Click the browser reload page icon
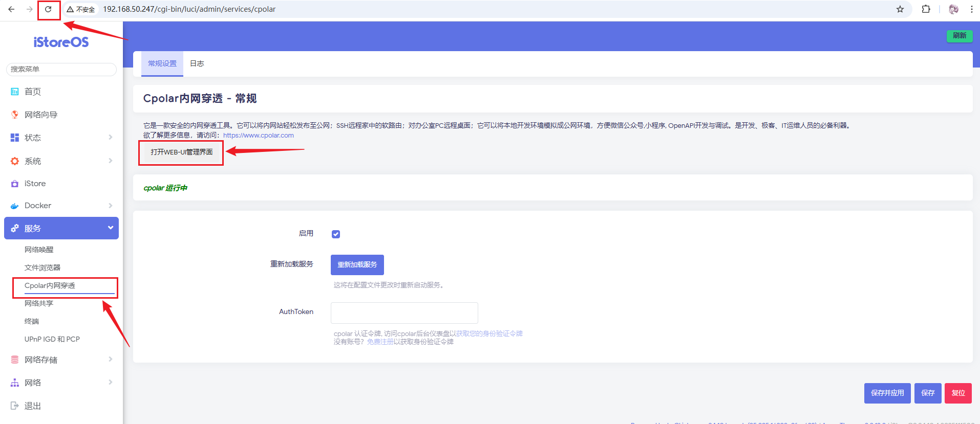 pos(48,9)
